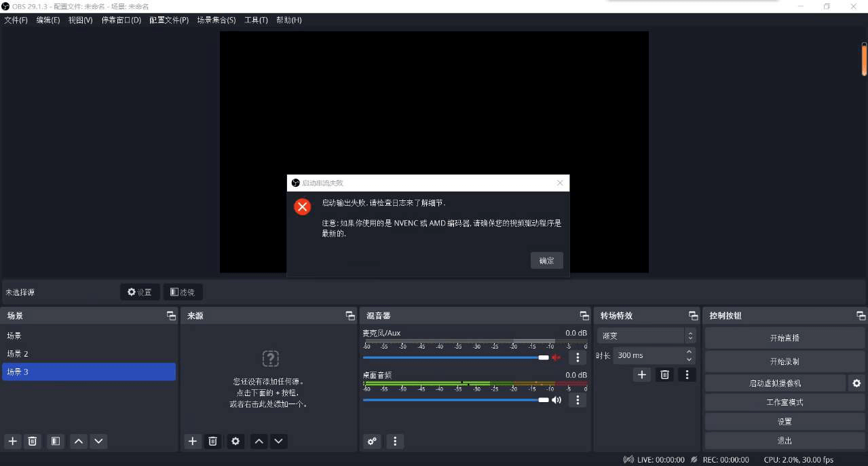The image size is (868, 466).
Task: Mute 桌面音频 using the speaker icon
Action: [x=556, y=399]
